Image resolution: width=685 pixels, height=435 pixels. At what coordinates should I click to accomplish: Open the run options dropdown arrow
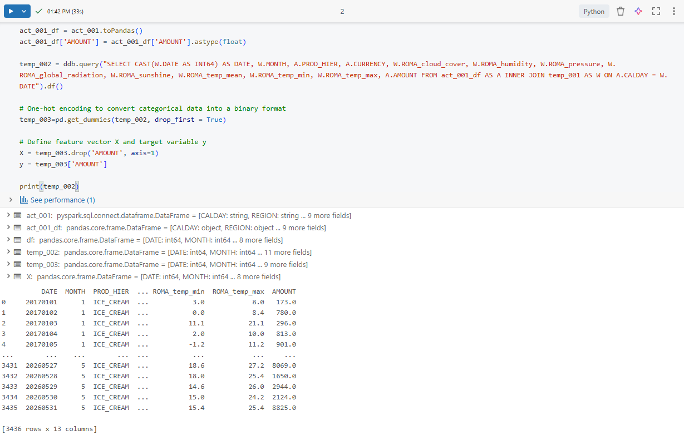(24, 11)
